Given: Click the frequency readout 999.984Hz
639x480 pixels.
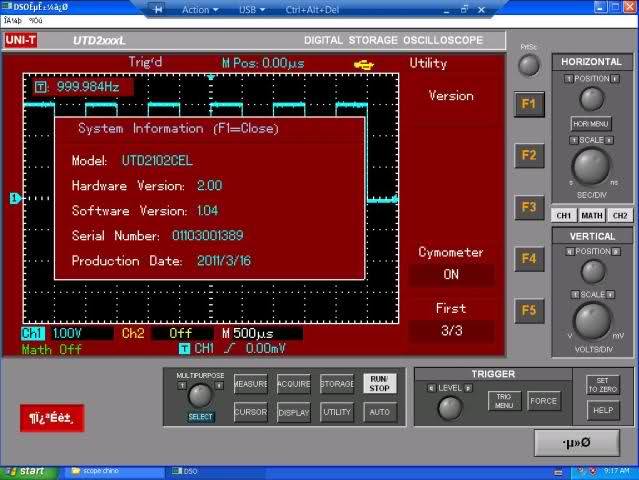Looking at the screenshot, I should tap(88, 87).
